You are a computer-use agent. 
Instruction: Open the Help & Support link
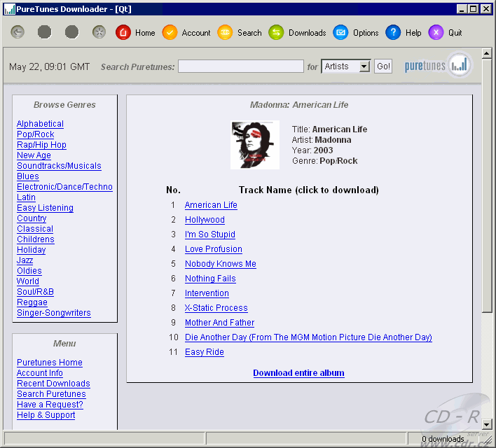pos(46,415)
